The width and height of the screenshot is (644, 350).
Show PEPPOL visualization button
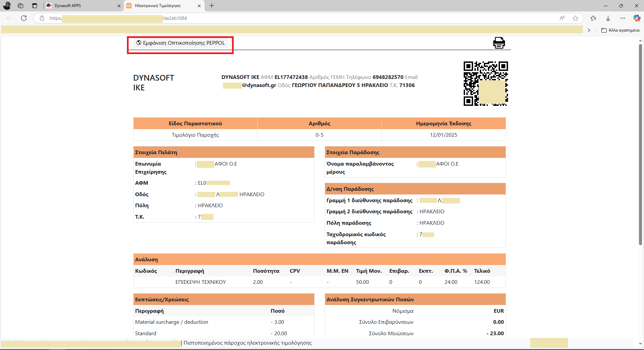181,43
